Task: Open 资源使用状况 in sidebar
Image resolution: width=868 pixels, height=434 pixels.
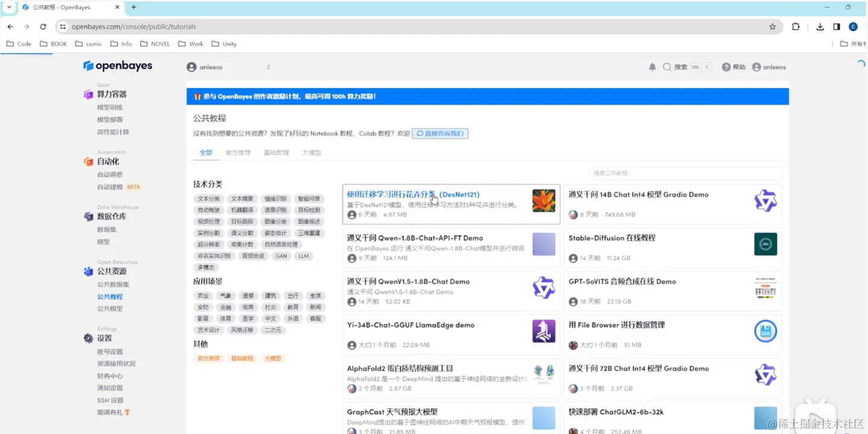Action: (x=116, y=364)
